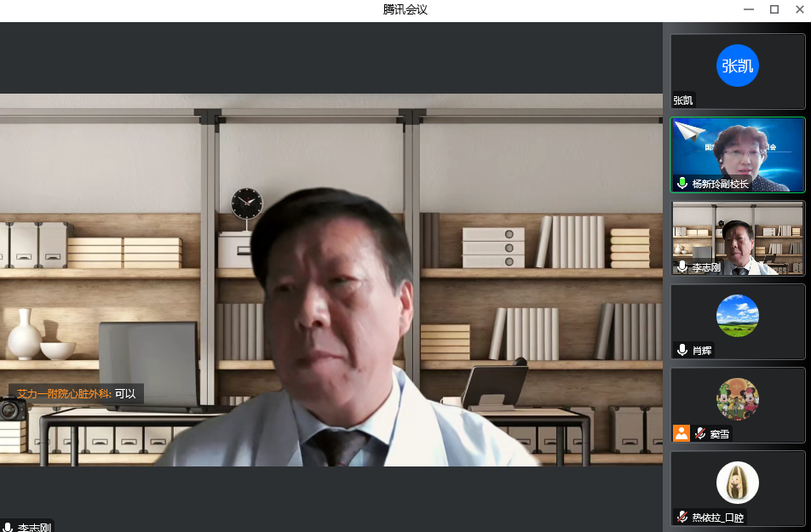Click the microphone icon at main video's bottom-left

point(8,527)
